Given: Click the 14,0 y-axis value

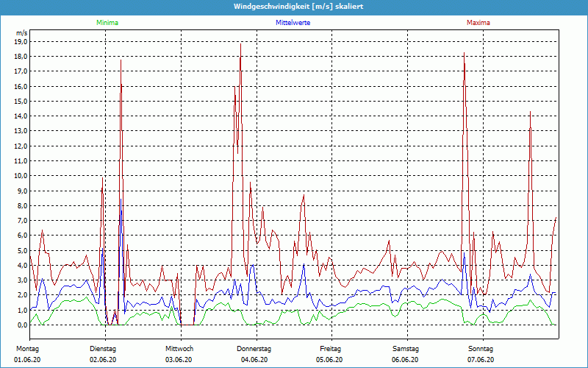Looking at the screenshot, I should click(21, 116).
